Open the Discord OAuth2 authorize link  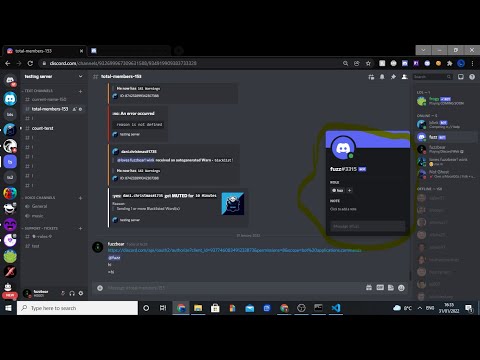point(234,250)
